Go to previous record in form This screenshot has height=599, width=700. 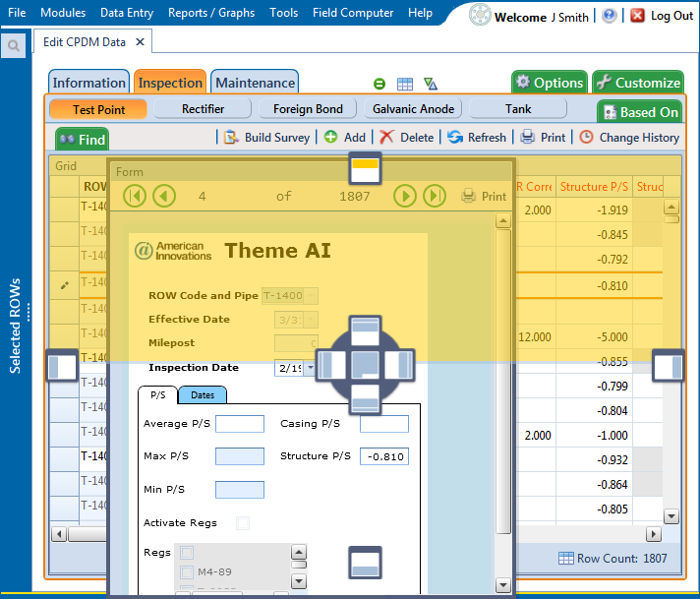pos(164,196)
